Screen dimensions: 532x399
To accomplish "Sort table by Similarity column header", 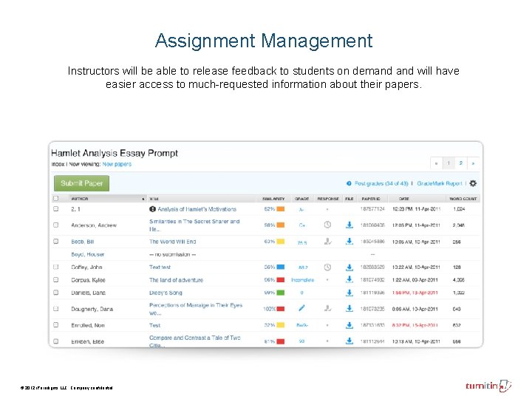I will click(273, 199).
